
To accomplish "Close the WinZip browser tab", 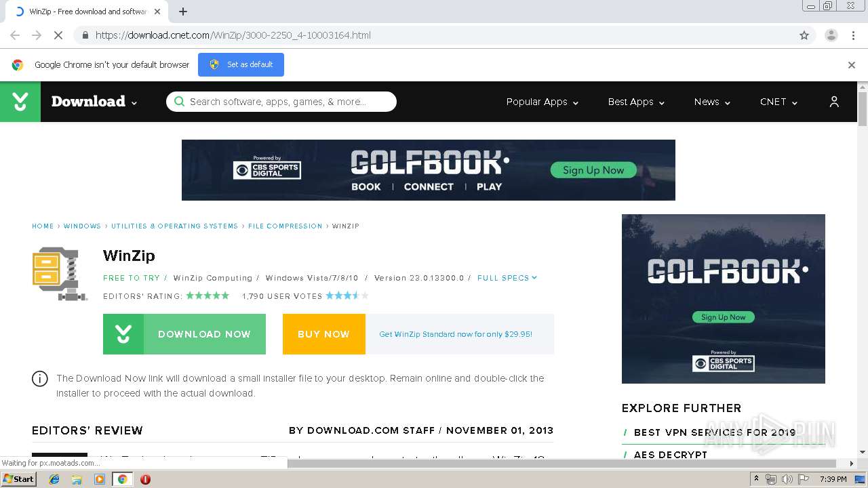I will tap(157, 12).
